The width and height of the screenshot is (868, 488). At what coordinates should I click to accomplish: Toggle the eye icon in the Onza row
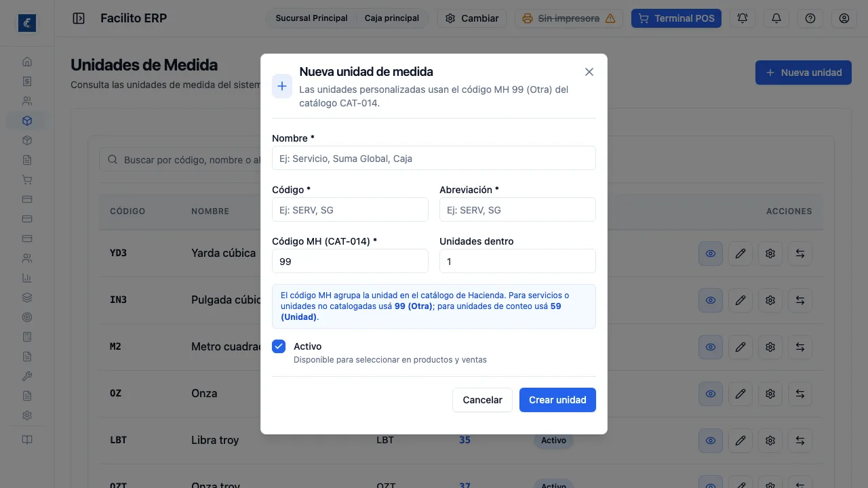click(711, 394)
